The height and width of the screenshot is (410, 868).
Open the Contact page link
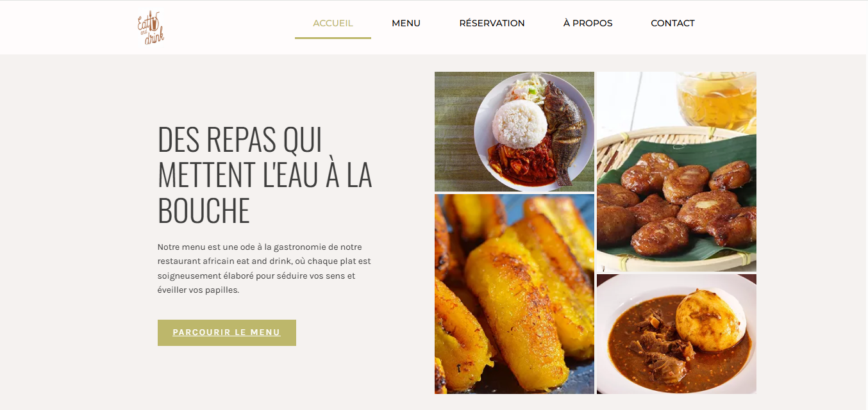coord(672,23)
